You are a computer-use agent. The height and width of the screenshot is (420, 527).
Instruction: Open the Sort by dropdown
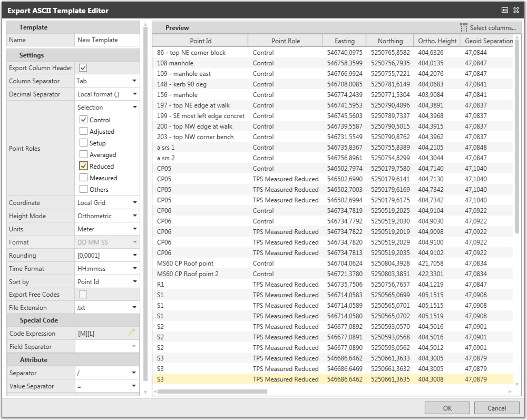tap(134, 282)
